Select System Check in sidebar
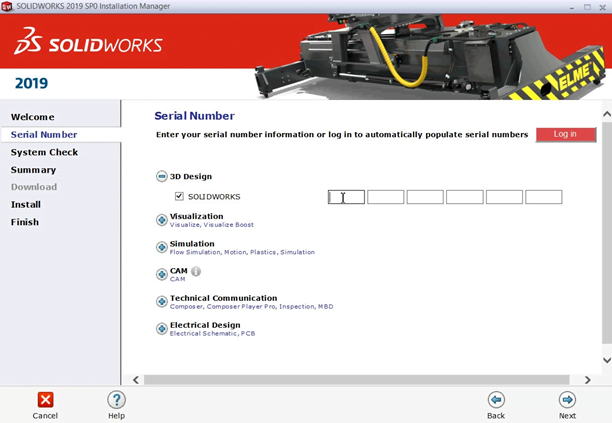 pos(44,152)
